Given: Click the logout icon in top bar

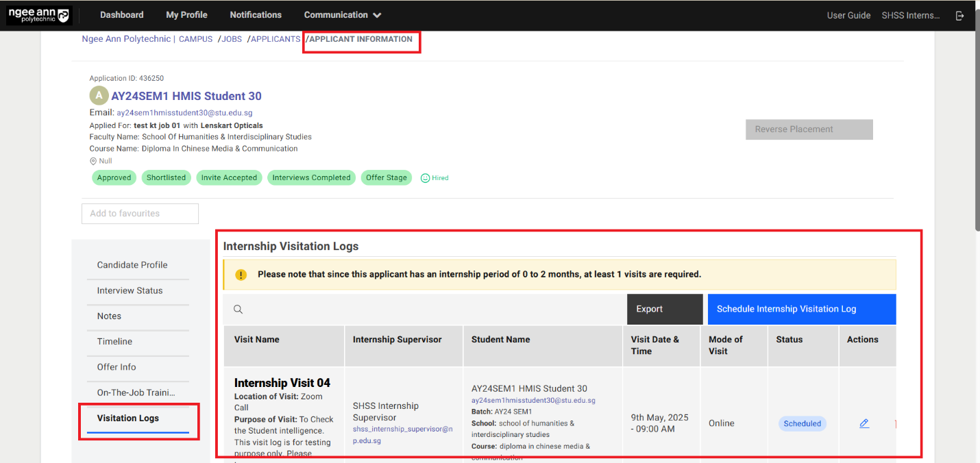Looking at the screenshot, I should pyautogui.click(x=959, y=16).
